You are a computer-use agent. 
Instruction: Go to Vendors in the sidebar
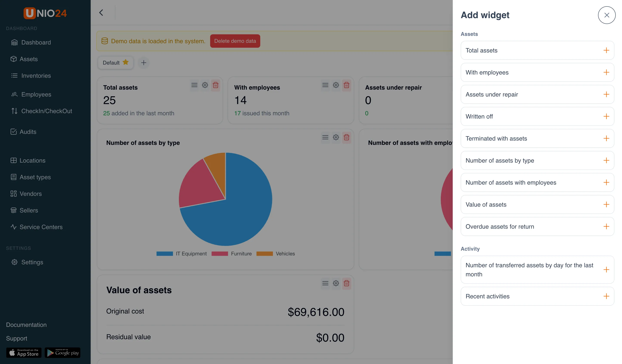(26, 194)
